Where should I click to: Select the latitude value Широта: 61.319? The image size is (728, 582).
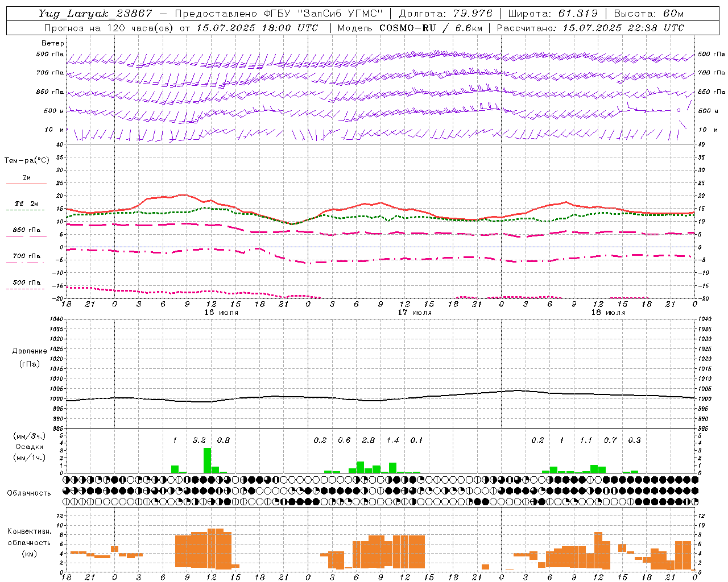click(x=553, y=14)
